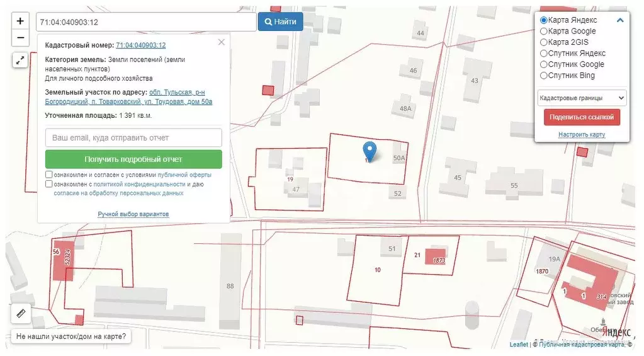Select Карта Google radio option
The image size is (644, 356).
[544, 32]
